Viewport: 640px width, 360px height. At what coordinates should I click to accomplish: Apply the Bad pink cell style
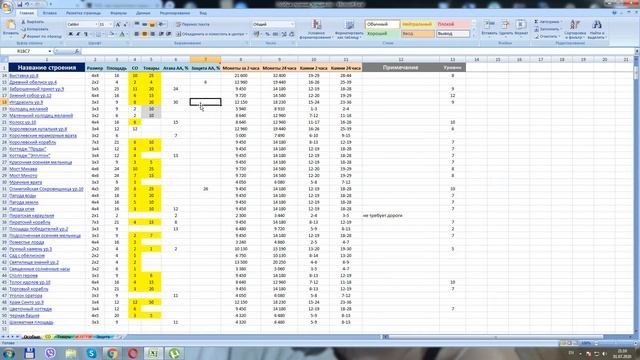point(452,24)
